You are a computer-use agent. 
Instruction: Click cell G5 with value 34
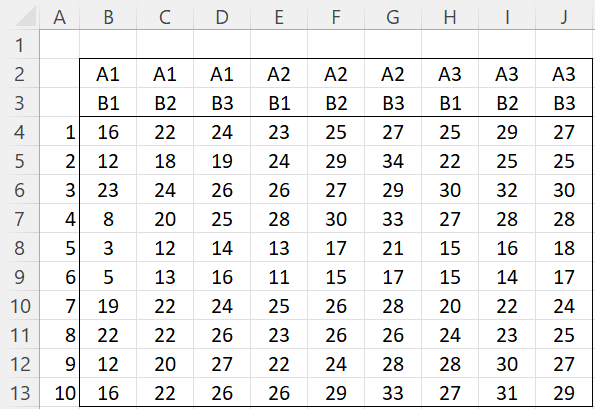(393, 160)
